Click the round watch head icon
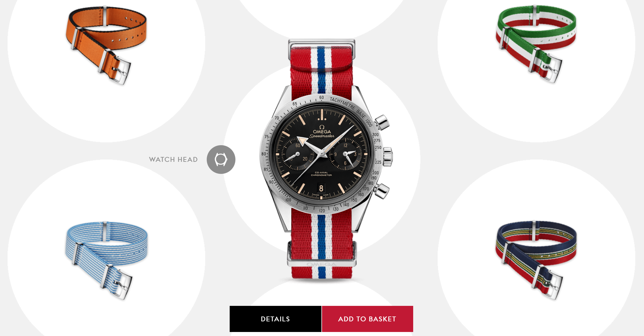The image size is (644, 336). pyautogui.click(x=221, y=160)
